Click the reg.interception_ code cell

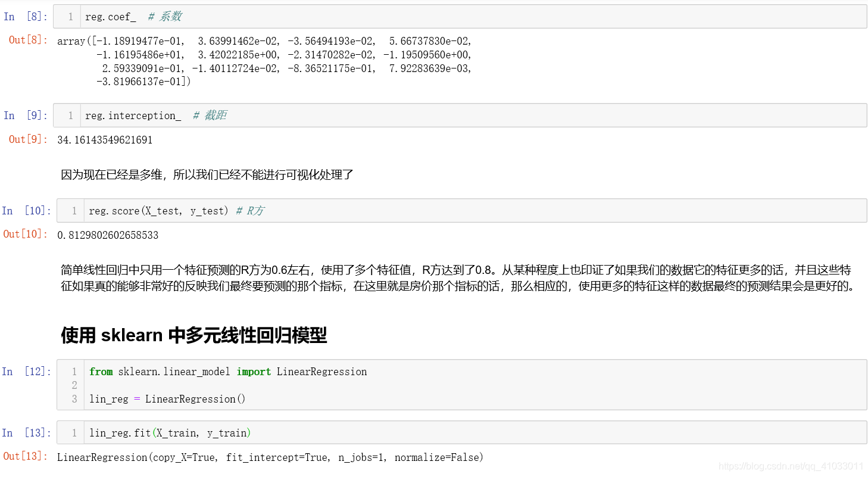click(x=460, y=116)
